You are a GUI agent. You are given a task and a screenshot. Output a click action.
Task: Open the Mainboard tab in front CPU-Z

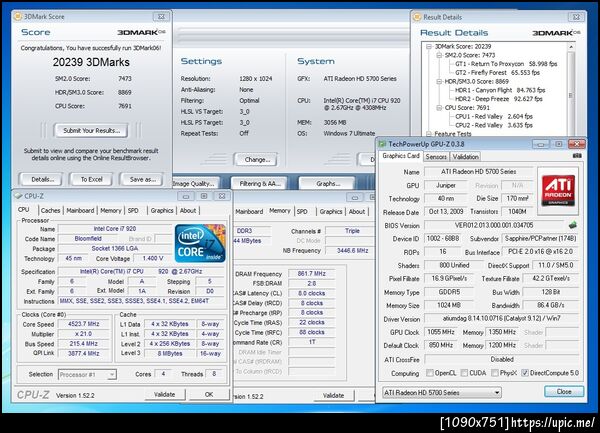coord(80,210)
